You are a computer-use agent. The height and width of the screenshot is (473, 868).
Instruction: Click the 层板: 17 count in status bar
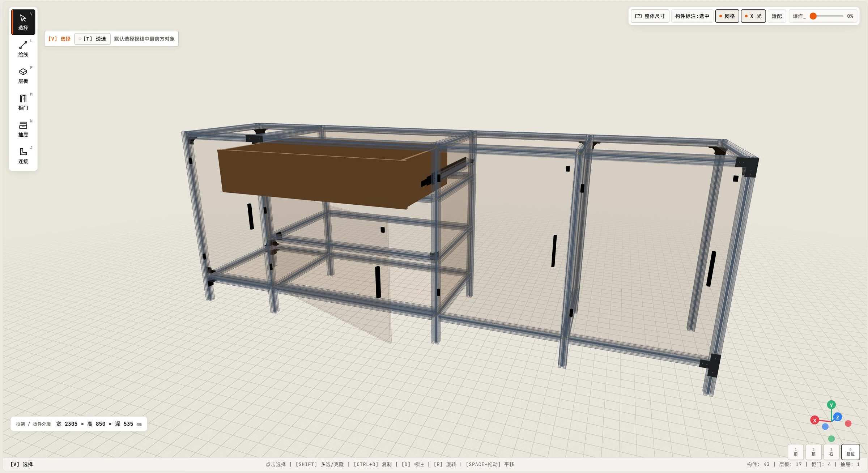(x=790, y=464)
